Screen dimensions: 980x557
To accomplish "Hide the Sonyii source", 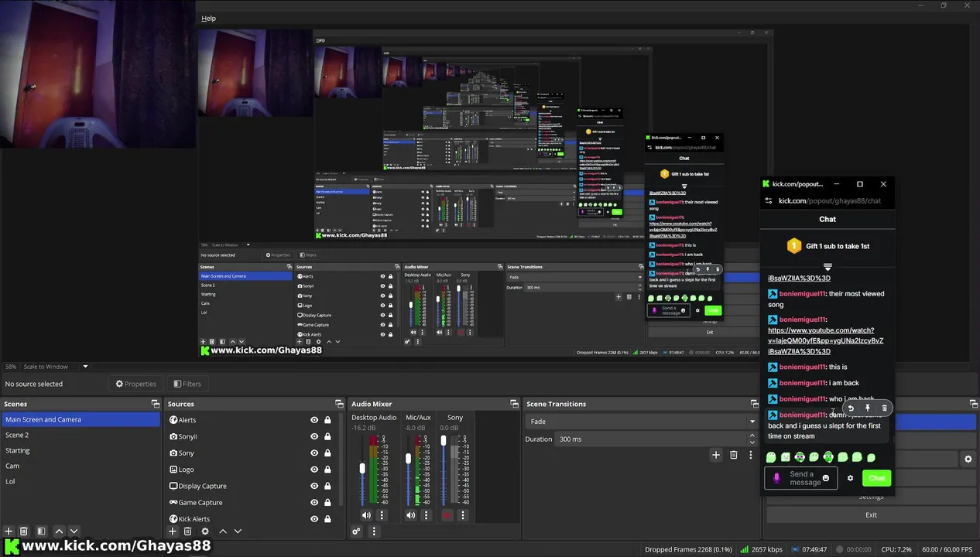I will 314,436.
